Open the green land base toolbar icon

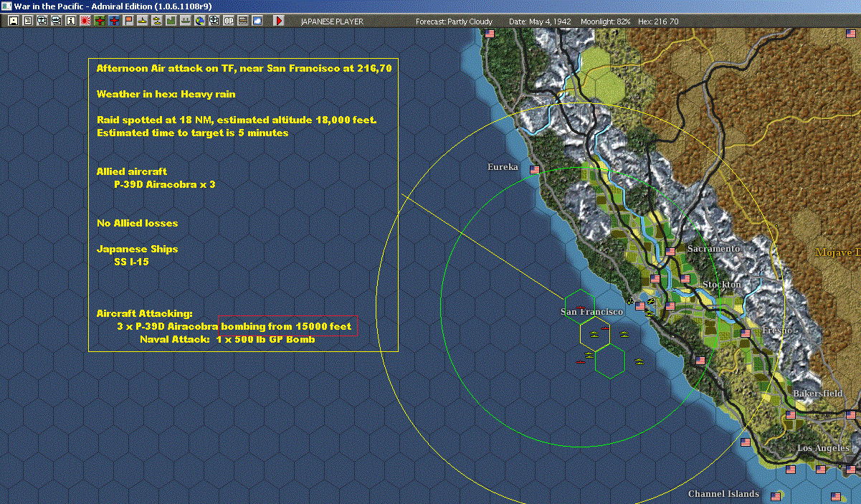tap(171, 22)
